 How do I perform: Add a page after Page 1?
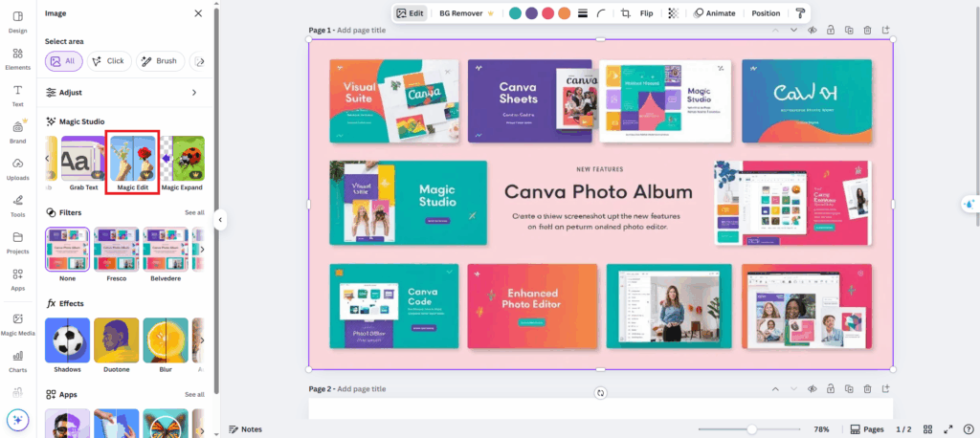(885, 30)
